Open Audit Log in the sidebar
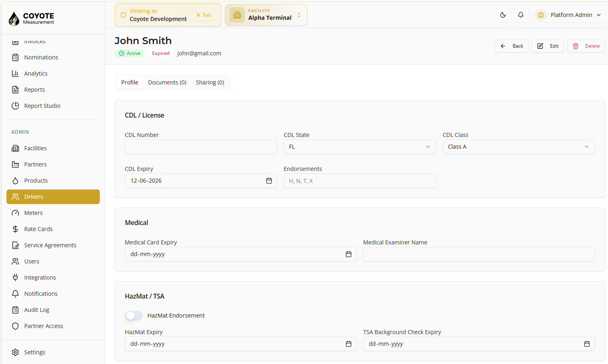Image resolution: width=608 pixels, height=364 pixels. [53, 310]
